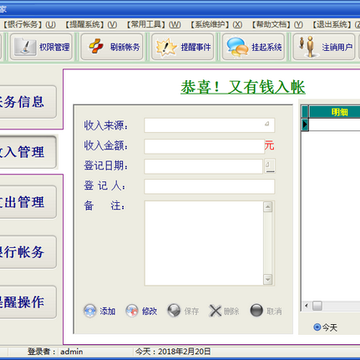Focus the 收入金额 input field
Screen dimensions: 360x360
[x=204, y=146]
